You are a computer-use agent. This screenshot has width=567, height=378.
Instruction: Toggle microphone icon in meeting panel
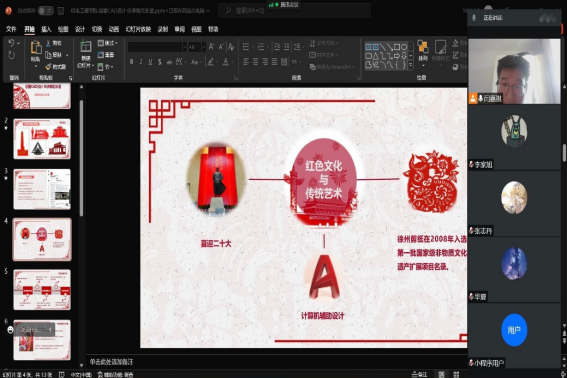point(474,17)
